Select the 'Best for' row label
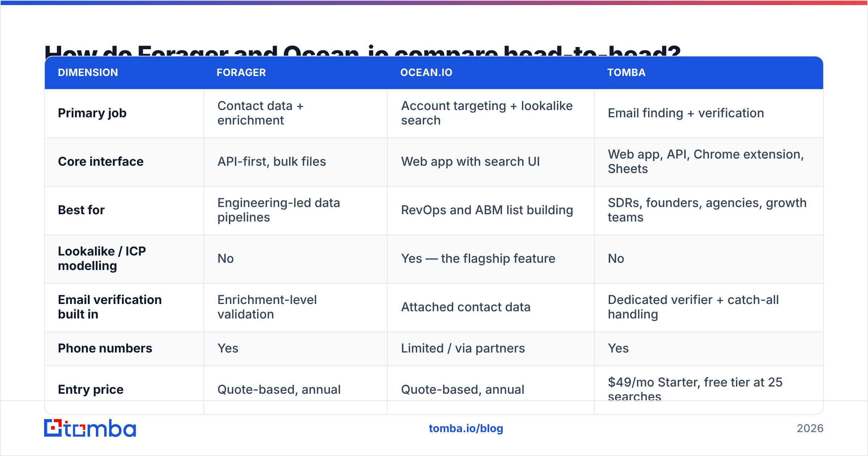868x456 pixels. [x=81, y=210]
